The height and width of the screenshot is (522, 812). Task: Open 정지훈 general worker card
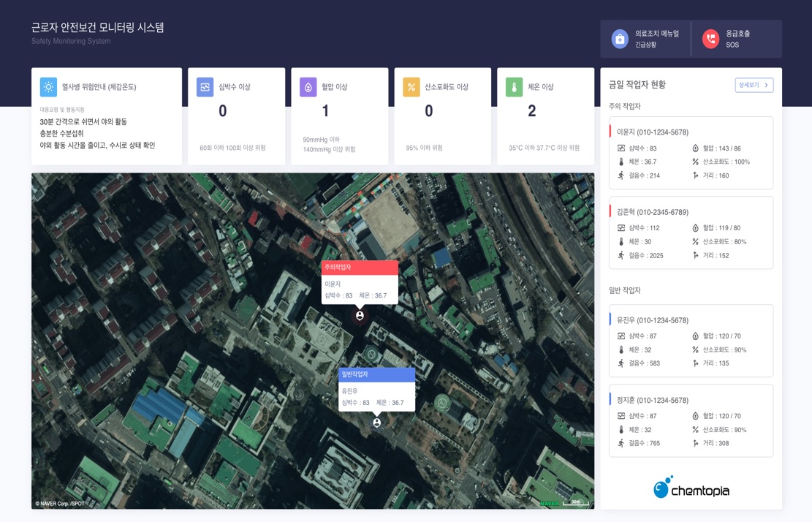click(x=691, y=420)
